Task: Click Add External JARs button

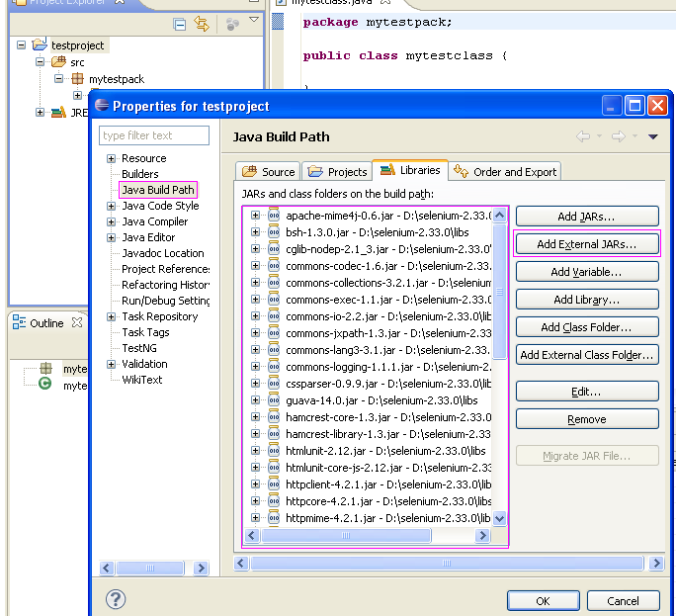Action: click(x=587, y=244)
